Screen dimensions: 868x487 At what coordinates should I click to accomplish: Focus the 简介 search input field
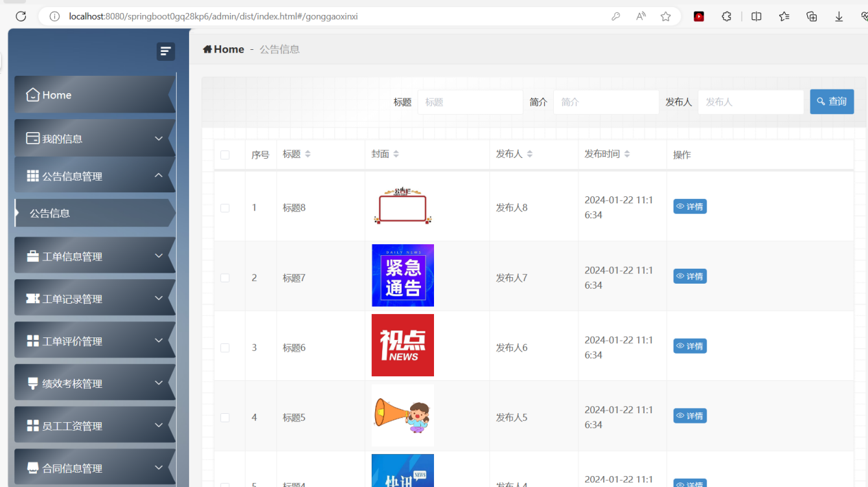[x=606, y=102]
